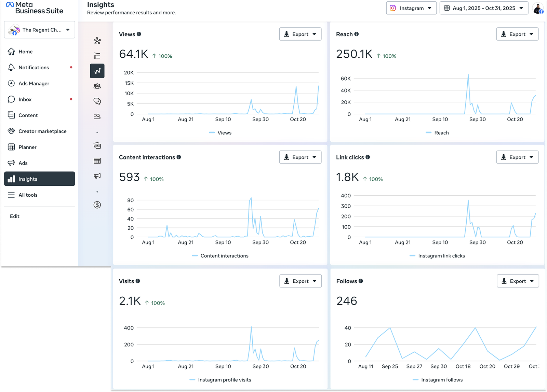Screen dimensions: 547x392
Task: Click the table grid icon in sidebar
Action: (x=97, y=161)
